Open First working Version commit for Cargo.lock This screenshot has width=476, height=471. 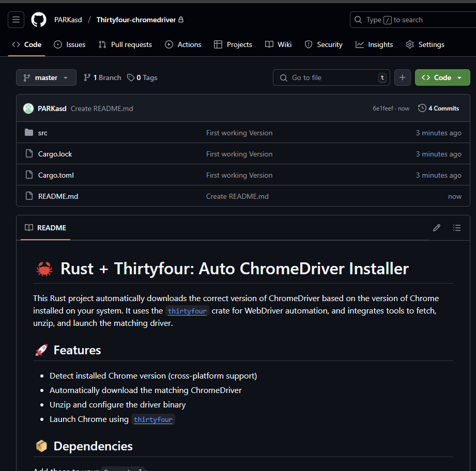point(239,154)
